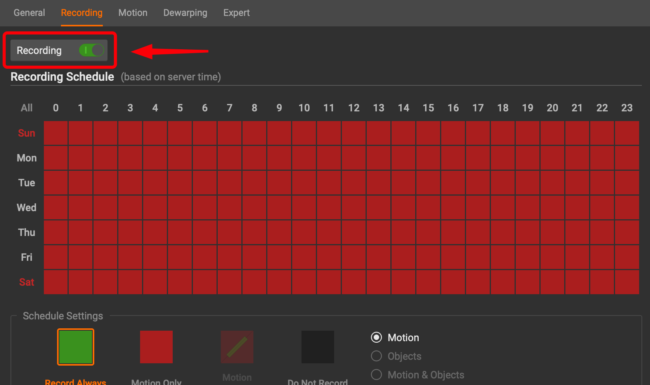Pick the green Record Always swatch
Viewport: 650px width, 385px height.
click(75, 347)
